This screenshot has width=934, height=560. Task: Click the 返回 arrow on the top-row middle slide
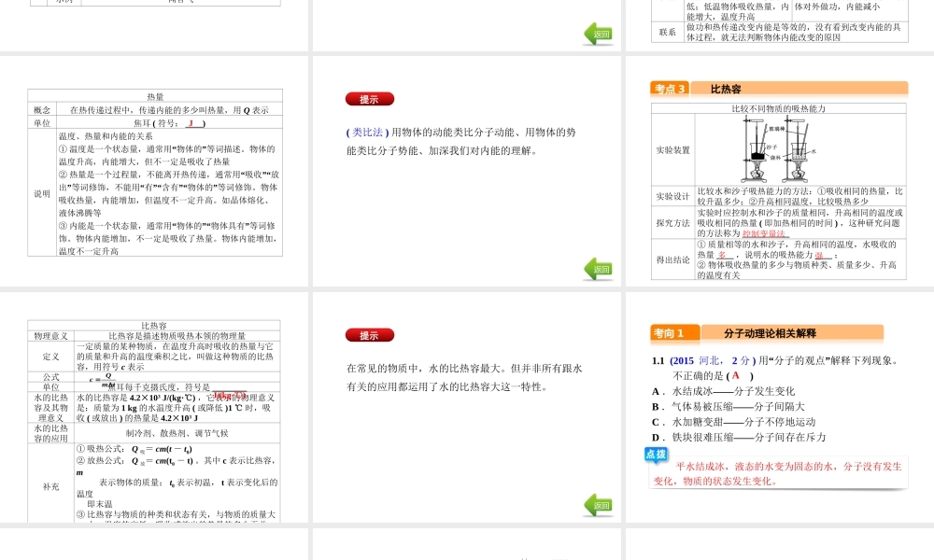pos(598,34)
